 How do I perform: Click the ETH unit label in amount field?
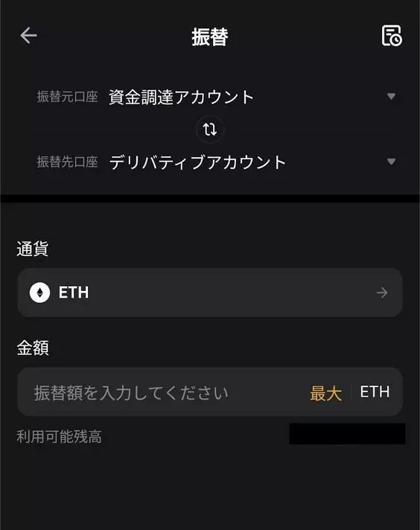tap(375, 392)
